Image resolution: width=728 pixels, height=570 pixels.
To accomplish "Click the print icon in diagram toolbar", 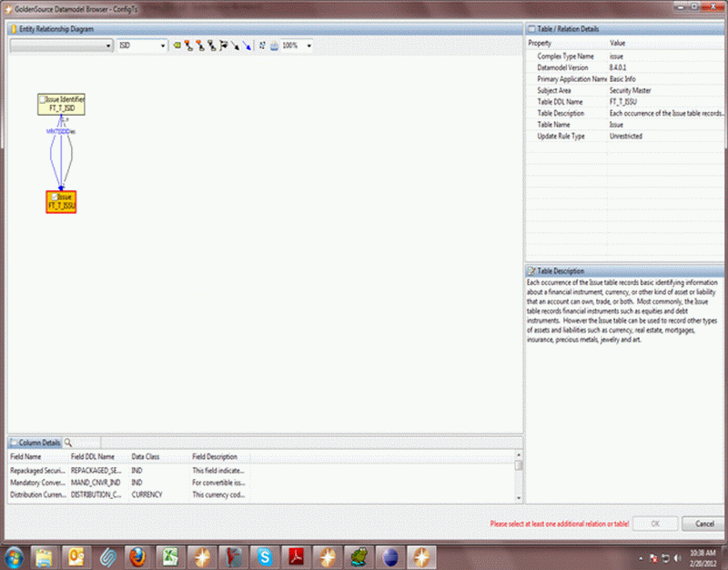I will pos(275,46).
